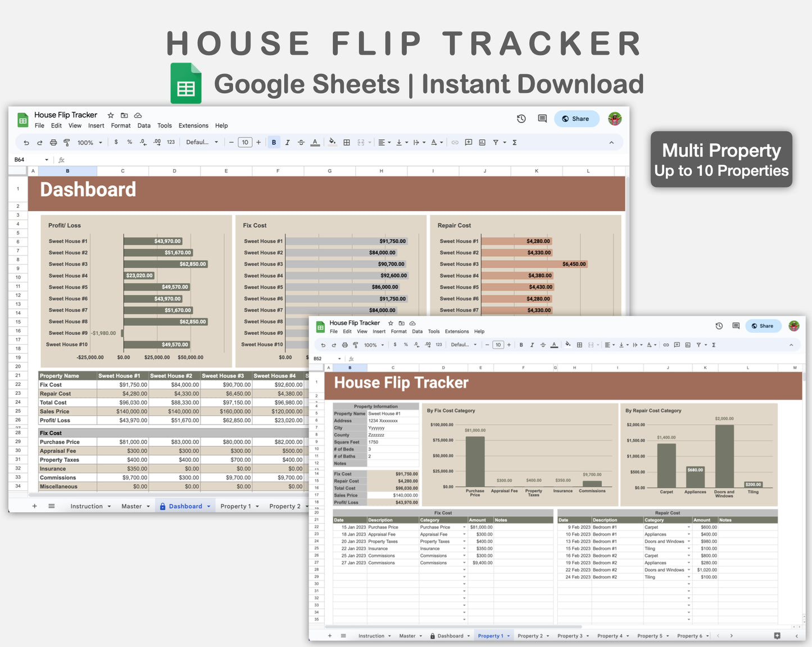Viewport: 812px width, 647px height.
Task: Open version history clock icon
Action: tap(521, 119)
